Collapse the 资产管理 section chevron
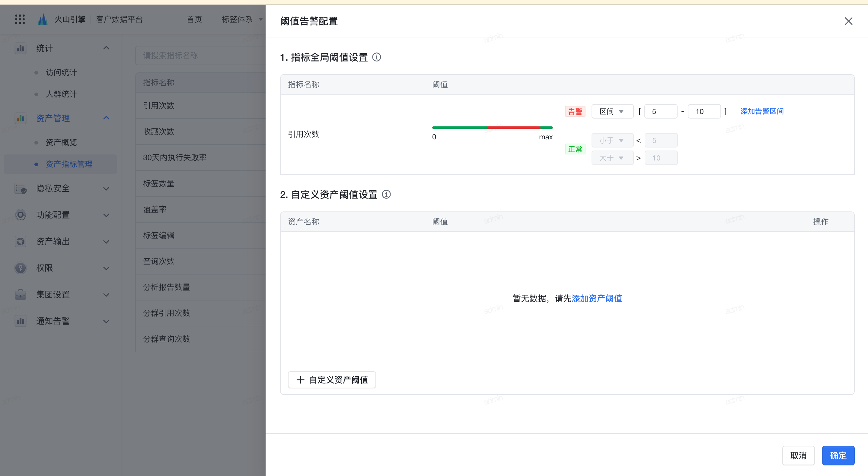Screen dimensions: 868x476 pyautogui.click(x=106, y=118)
